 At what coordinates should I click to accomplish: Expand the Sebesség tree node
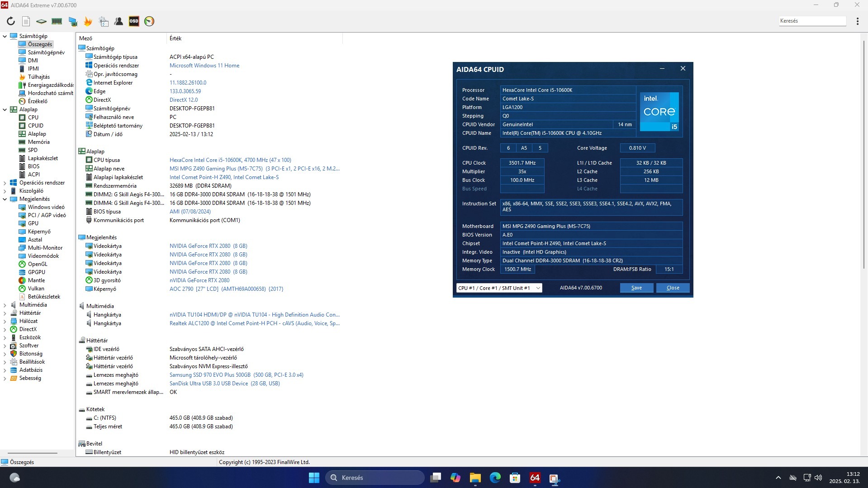pos(5,378)
